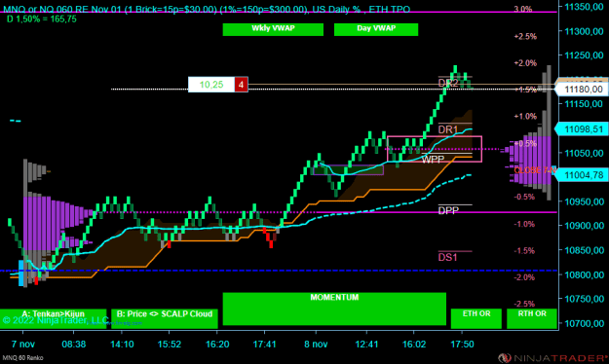Click the +2.5% percentage level label
The width and height of the screenshot is (609, 364).
point(525,36)
